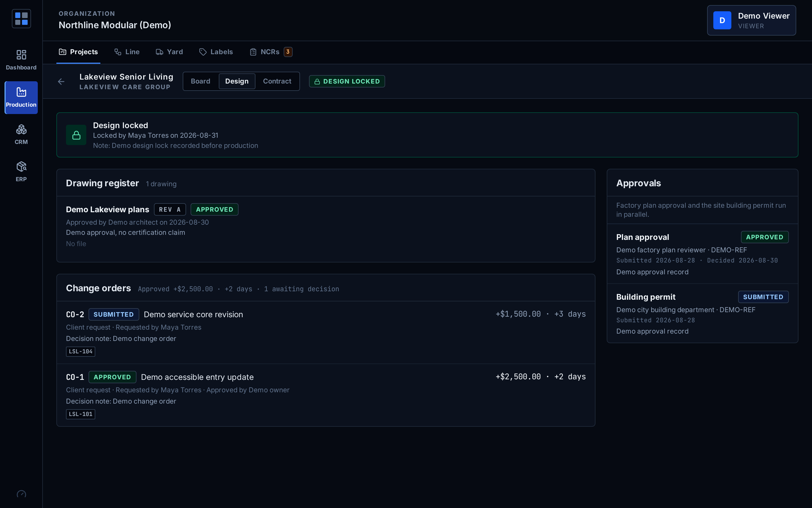812x508 pixels.
Task: Click the green lock icon in Design locked banner
Action: pyautogui.click(x=76, y=135)
